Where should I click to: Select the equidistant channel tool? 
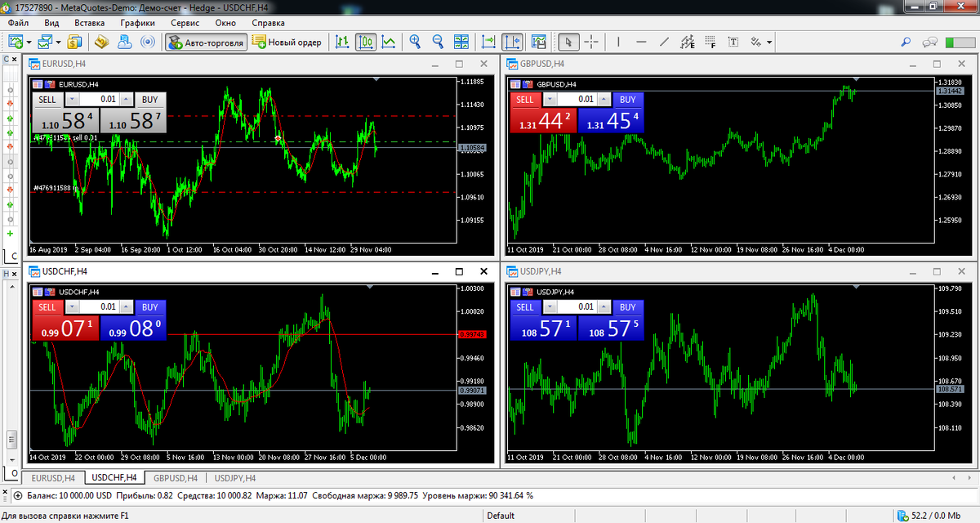[687, 42]
